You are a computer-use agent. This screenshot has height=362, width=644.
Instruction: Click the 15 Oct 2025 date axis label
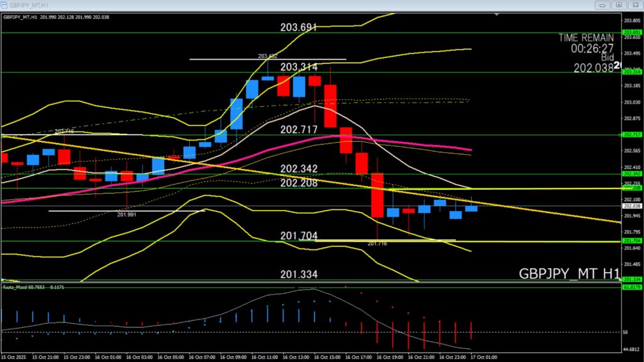point(14,357)
